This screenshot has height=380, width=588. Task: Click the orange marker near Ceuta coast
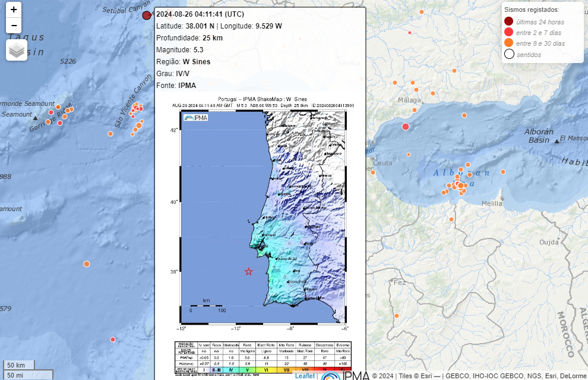(x=373, y=172)
